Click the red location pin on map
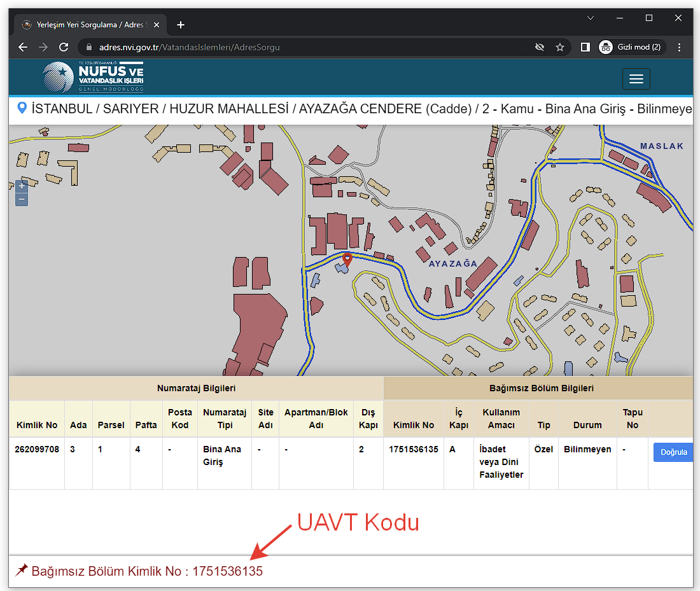 click(x=347, y=260)
